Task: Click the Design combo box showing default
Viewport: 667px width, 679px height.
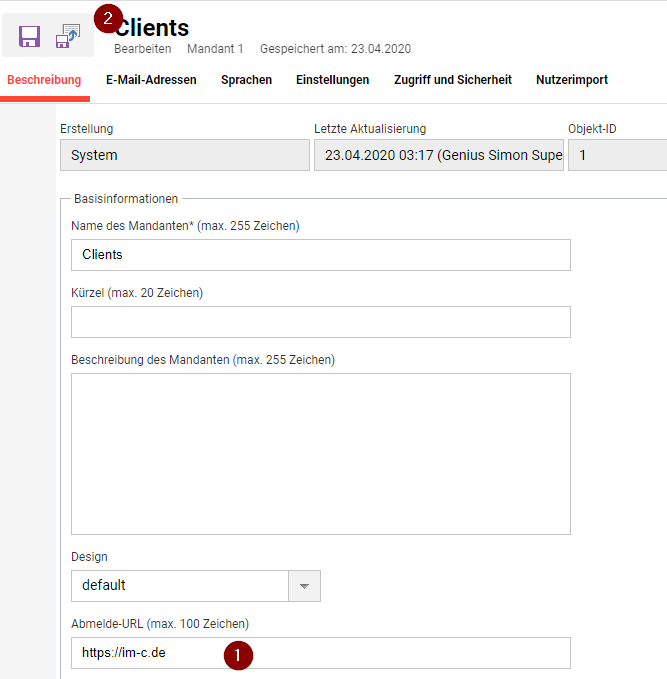Action: [180, 586]
